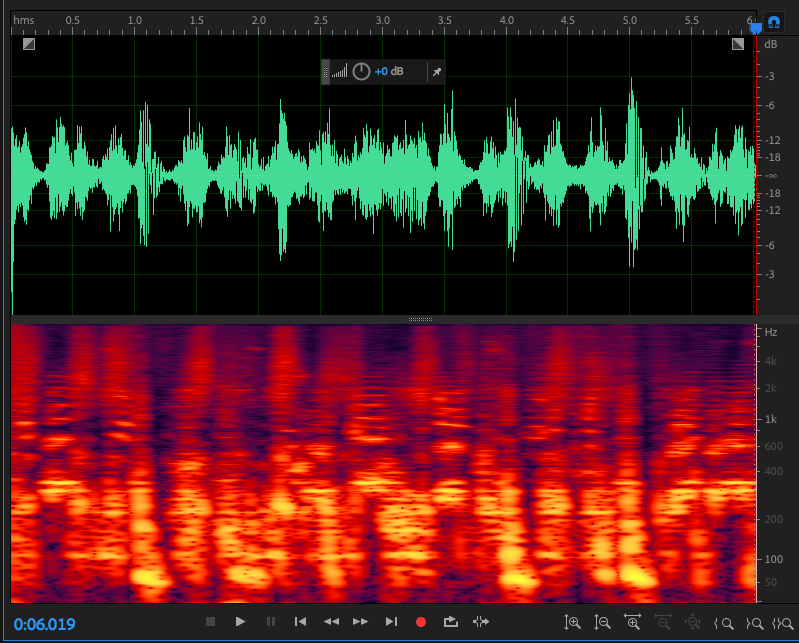
Task: Move playhead to next marker
Action: tap(391, 621)
